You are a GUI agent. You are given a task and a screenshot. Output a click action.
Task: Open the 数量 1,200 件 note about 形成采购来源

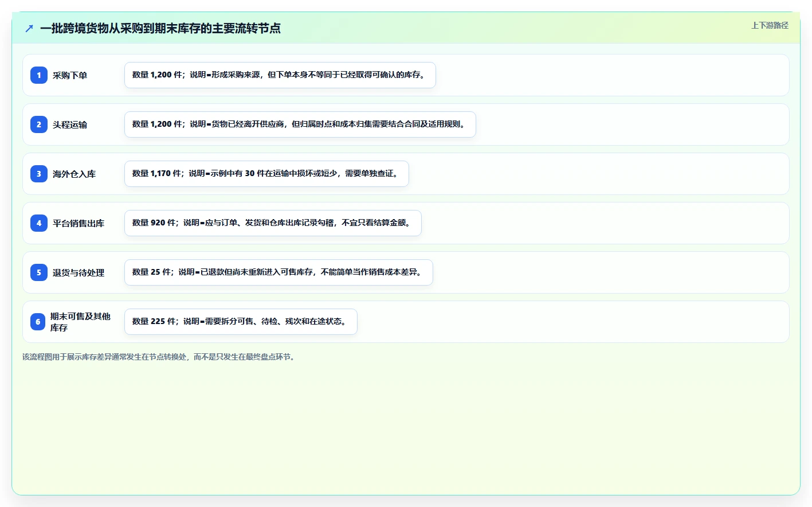[x=280, y=75]
